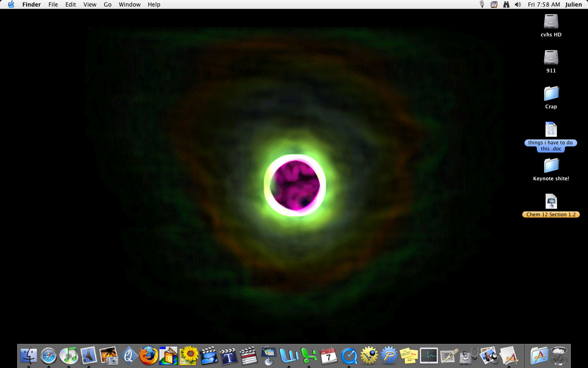
Task: Launch Firefox from the Dock
Action: [x=149, y=355]
